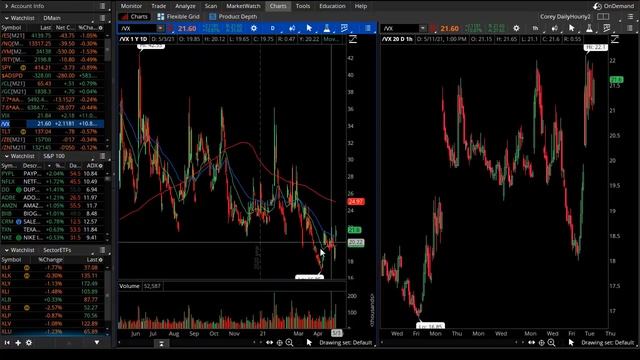Click the /VX symbol field in left chart
The height and width of the screenshot is (360, 640).
point(138,28)
